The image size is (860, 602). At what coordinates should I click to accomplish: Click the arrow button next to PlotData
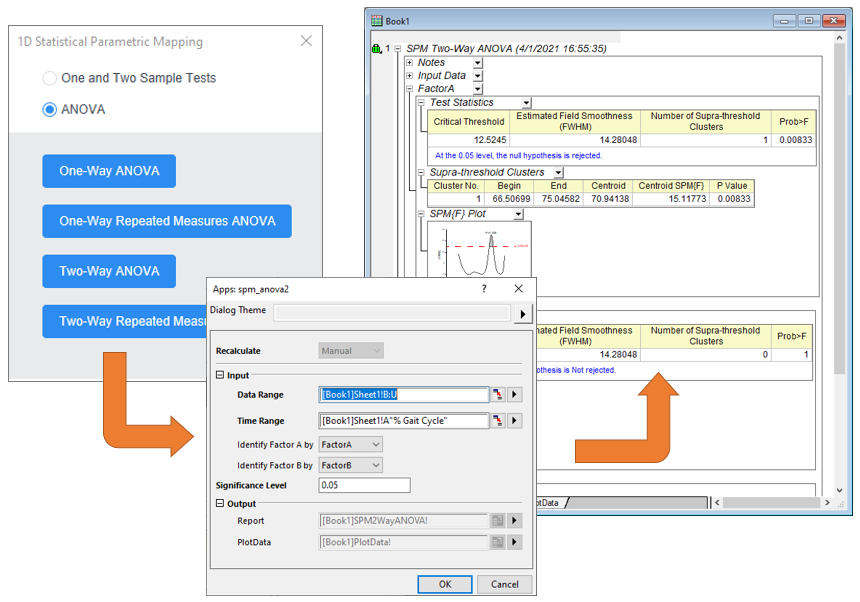tap(515, 542)
